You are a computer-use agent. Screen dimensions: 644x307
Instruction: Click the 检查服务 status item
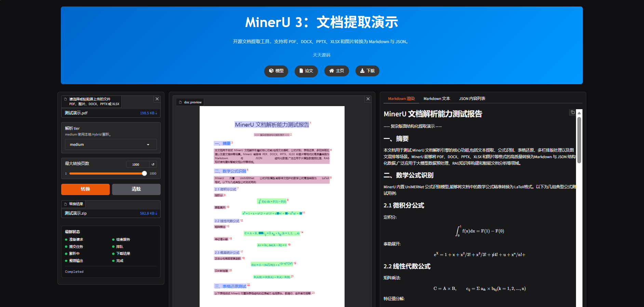[x=121, y=240]
